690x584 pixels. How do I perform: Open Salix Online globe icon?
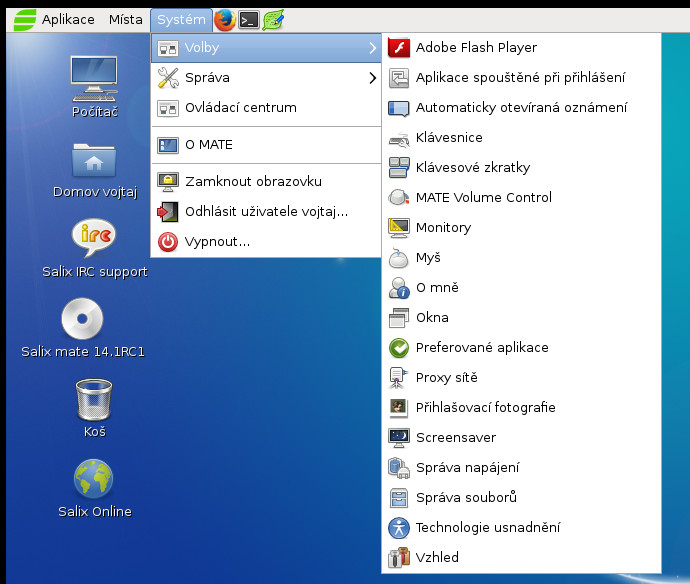[x=95, y=489]
